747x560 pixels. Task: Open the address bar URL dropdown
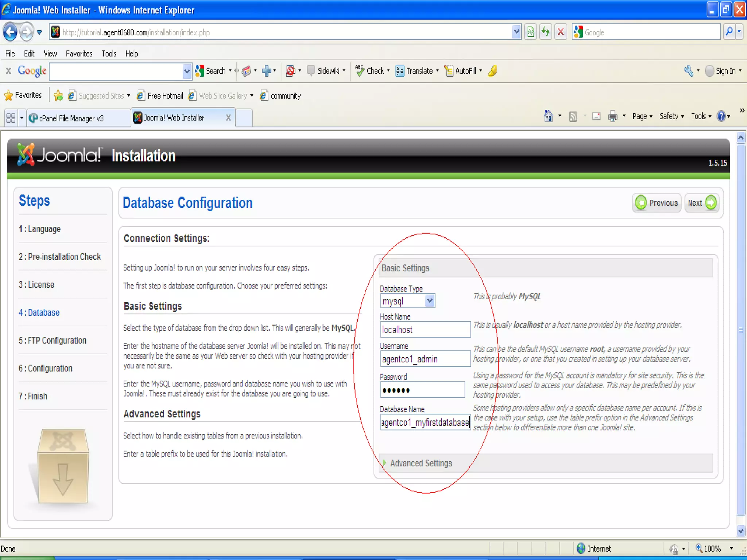pyautogui.click(x=516, y=32)
